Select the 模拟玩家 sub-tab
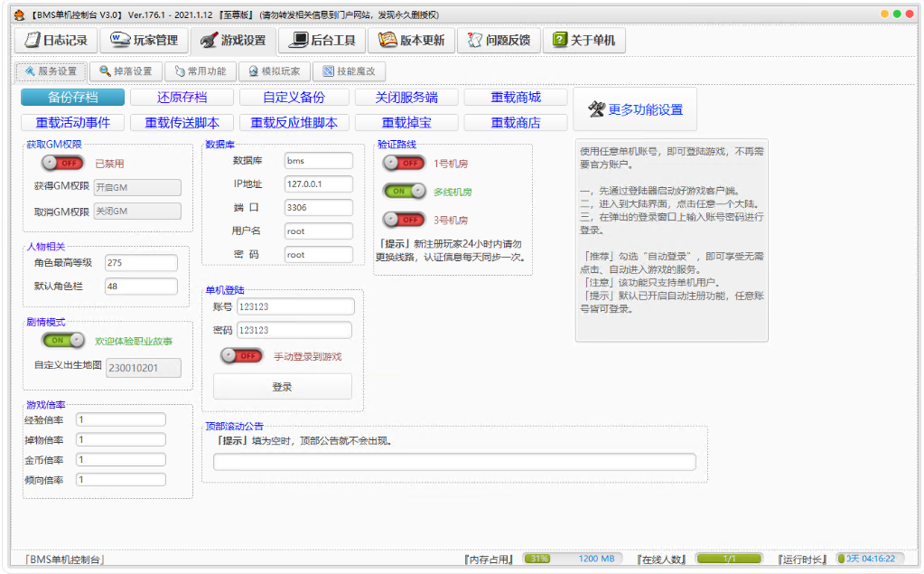Image resolution: width=924 pixels, height=574 pixels. coord(275,71)
